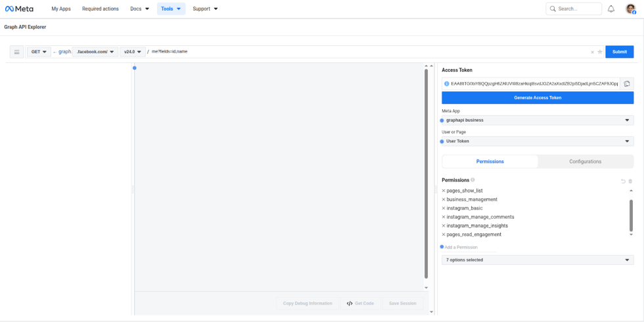Click the permissions list scroll up arrow
This screenshot has width=644, height=322.
tap(632, 191)
